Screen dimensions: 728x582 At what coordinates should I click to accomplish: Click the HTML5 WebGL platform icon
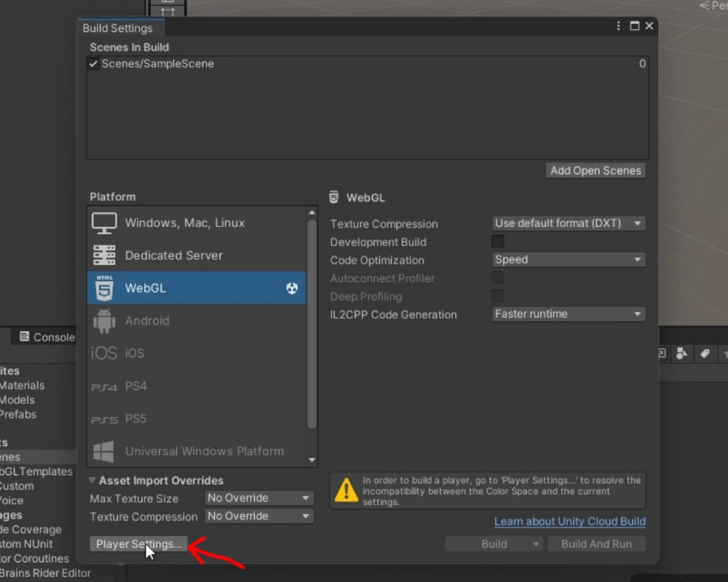103,288
